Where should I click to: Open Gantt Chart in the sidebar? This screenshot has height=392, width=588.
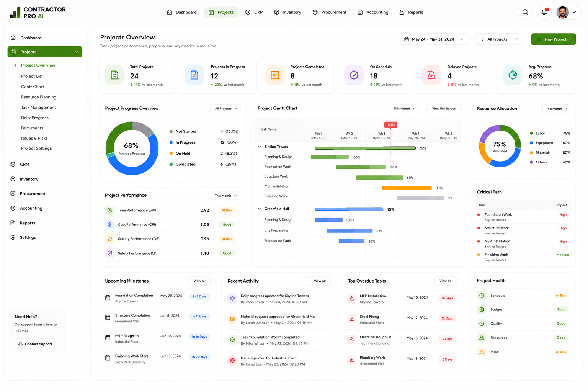[x=33, y=87]
